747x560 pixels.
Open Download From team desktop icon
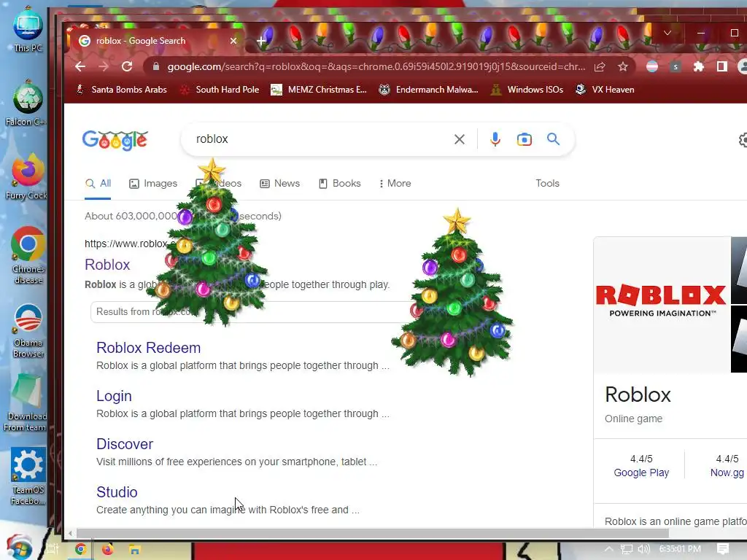click(x=26, y=403)
